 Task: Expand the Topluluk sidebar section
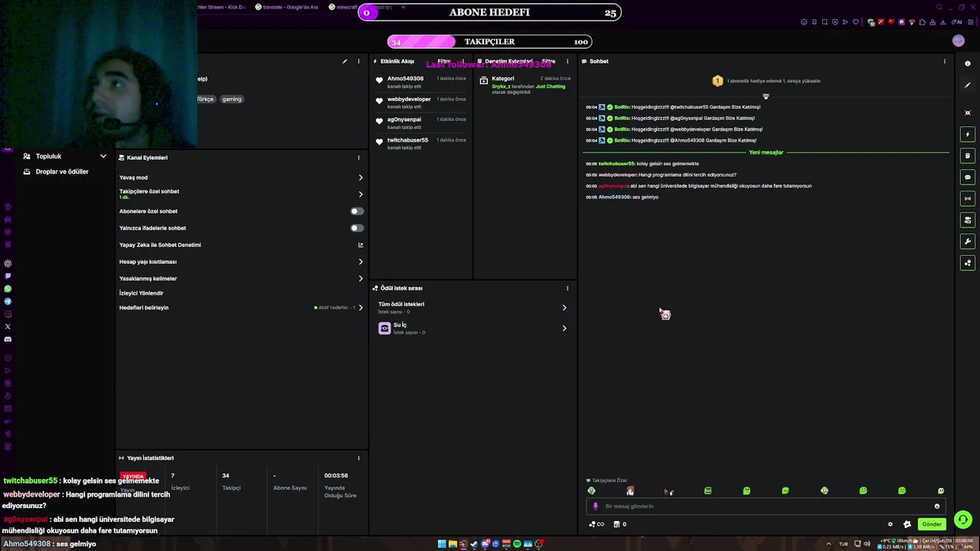pos(64,156)
